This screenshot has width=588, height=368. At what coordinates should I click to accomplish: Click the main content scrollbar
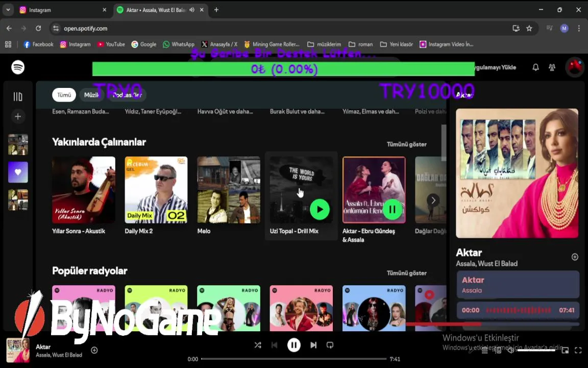pyautogui.click(x=444, y=143)
